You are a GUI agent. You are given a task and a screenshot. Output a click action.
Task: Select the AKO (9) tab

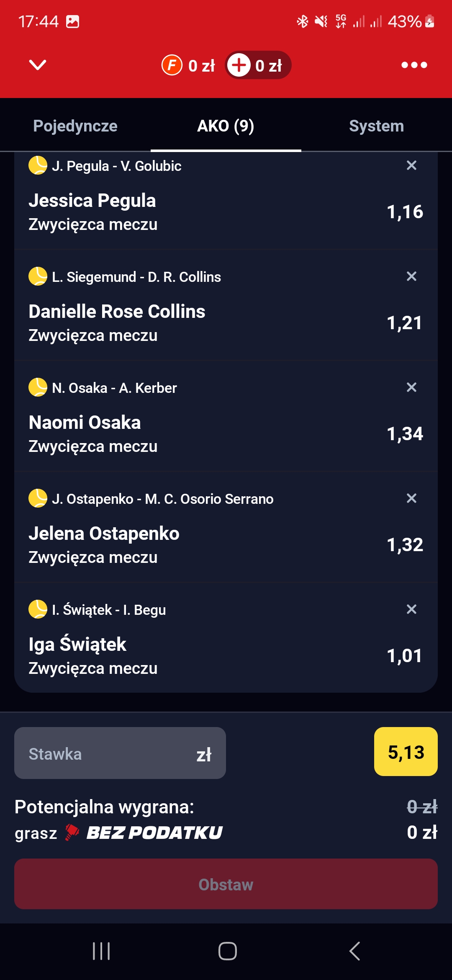(x=226, y=126)
